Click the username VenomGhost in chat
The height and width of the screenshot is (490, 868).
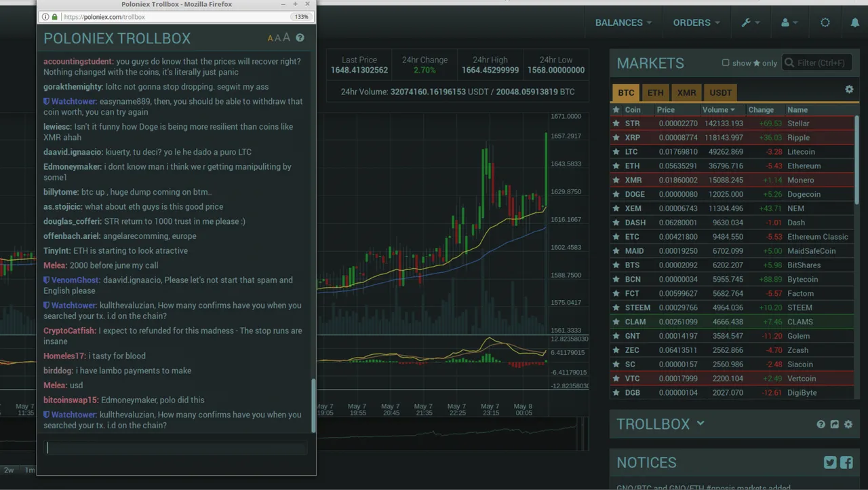[x=76, y=280]
